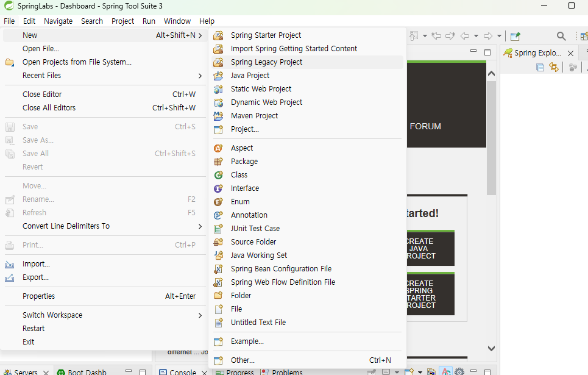
Task: Choose Export... from File menu
Action: click(105, 278)
